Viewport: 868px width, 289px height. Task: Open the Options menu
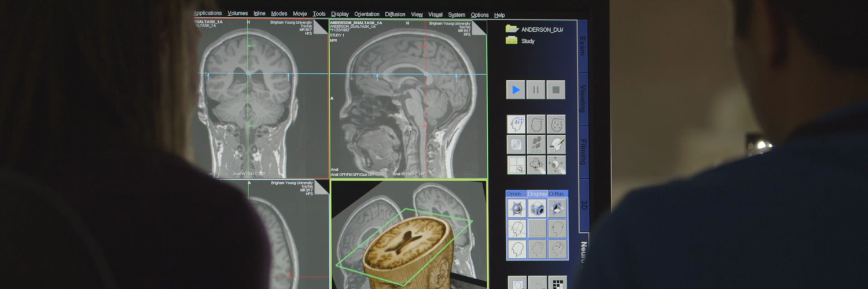pyautogui.click(x=480, y=15)
